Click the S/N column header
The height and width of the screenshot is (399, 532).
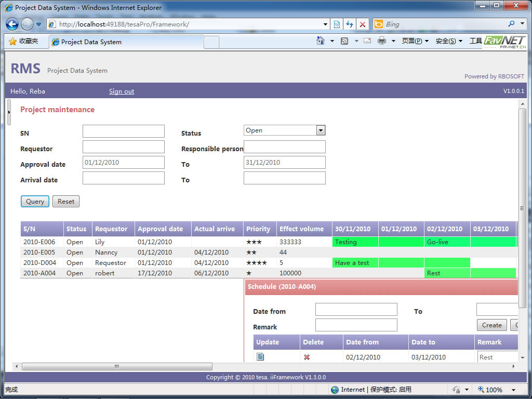(42, 229)
